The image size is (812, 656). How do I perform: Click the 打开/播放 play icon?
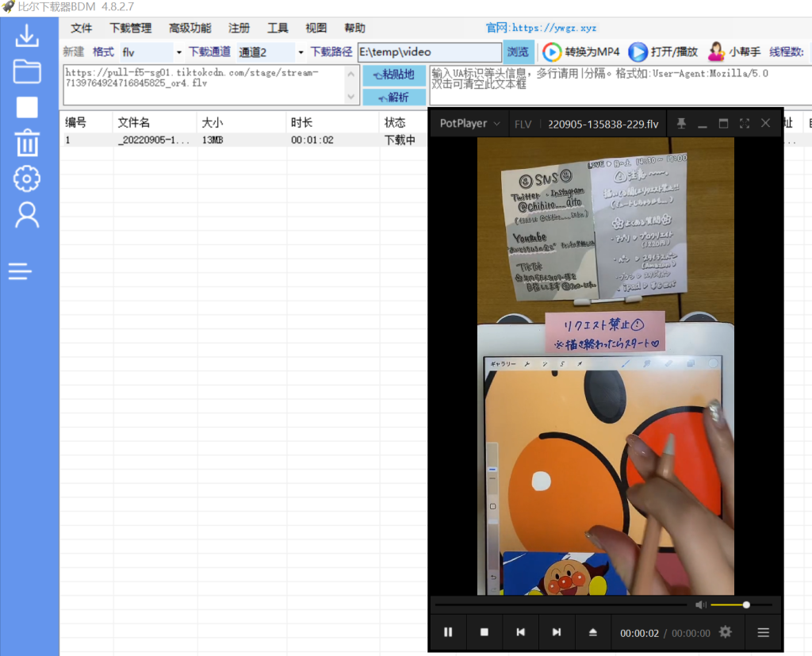(638, 52)
